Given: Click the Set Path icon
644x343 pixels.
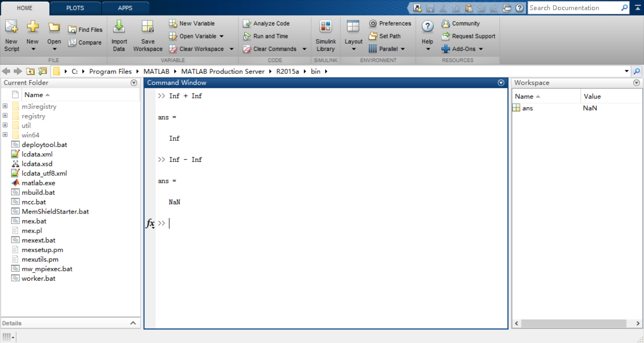Looking at the screenshot, I should point(373,36).
